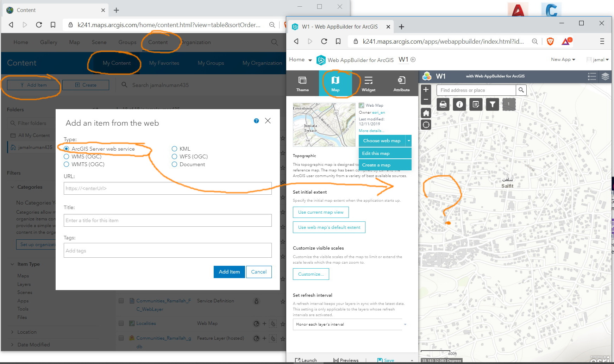Check the Localities row checkbox
This screenshot has height=364, width=614.
[121, 323]
